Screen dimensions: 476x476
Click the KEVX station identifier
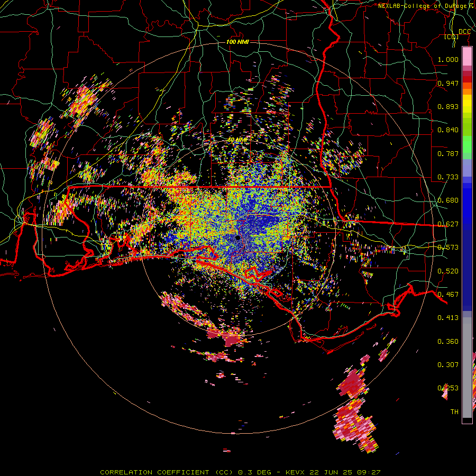point(295,472)
